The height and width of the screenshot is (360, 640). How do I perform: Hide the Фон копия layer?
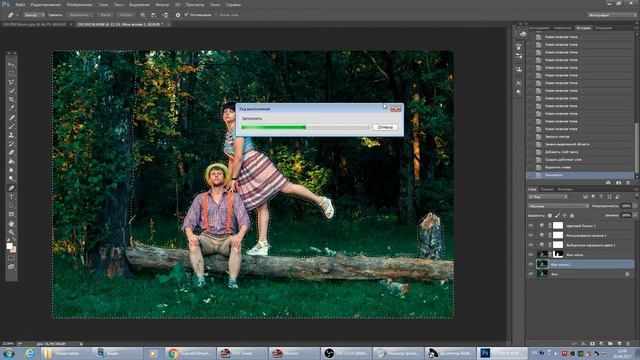[x=531, y=255]
